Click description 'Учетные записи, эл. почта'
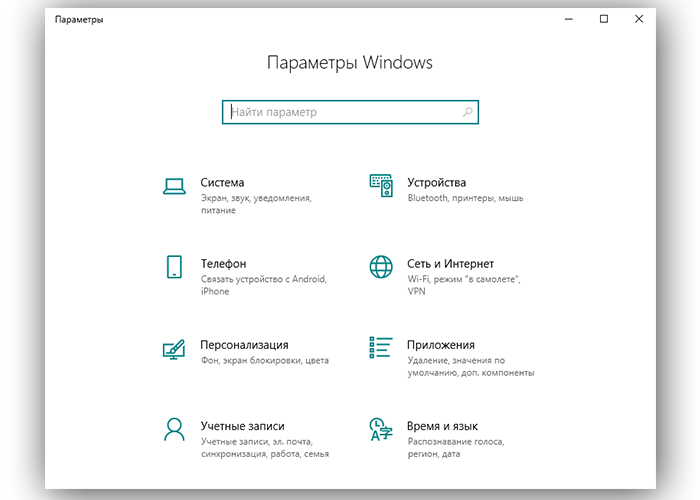Screen dimensions: 700x500 [265, 448]
